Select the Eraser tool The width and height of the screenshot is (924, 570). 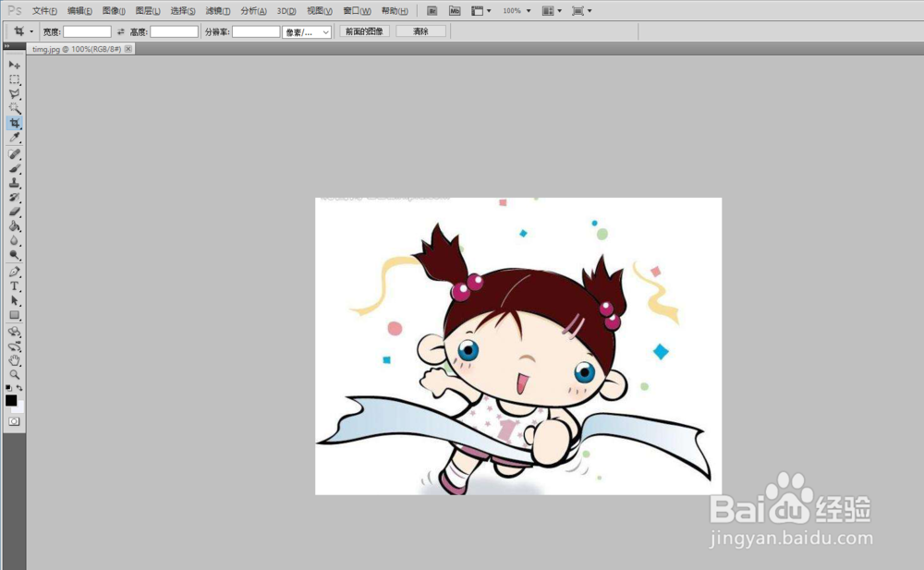pos(14,212)
